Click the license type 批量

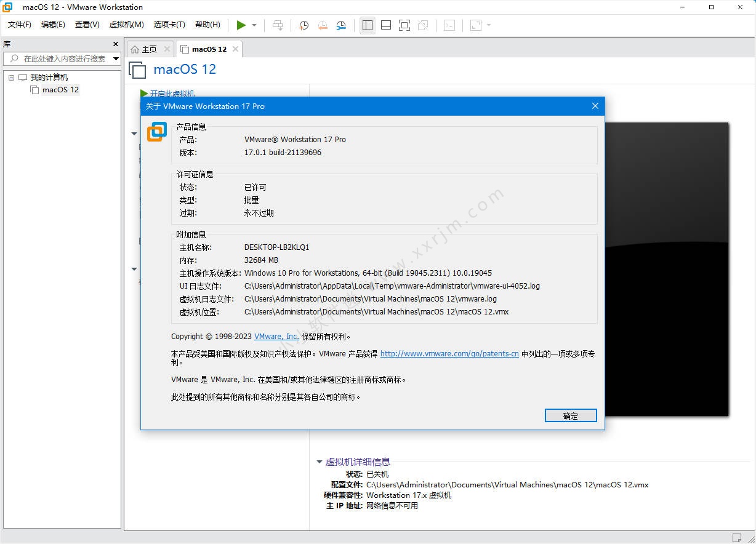[x=252, y=201]
